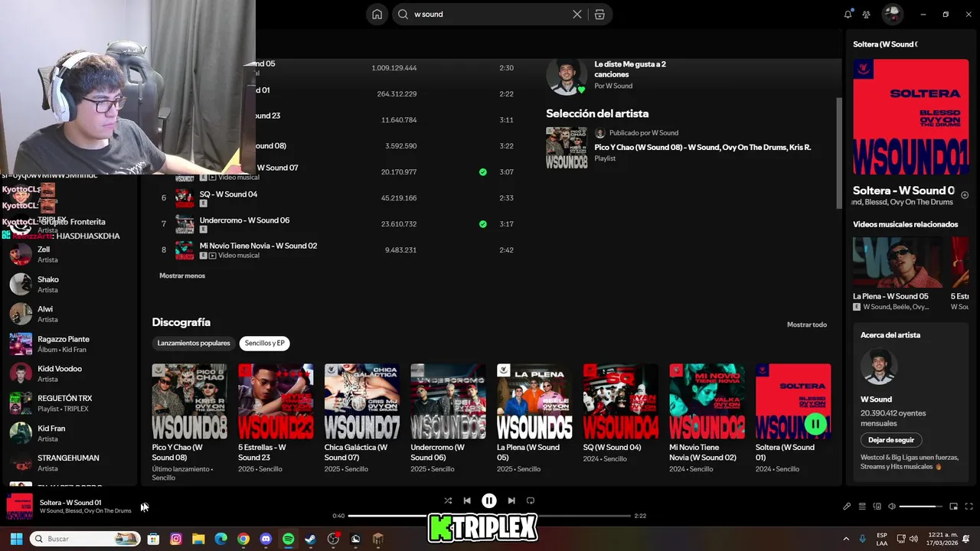Screen dimensions: 980x551
Task: Open Ragazzo Piante album in sidebar
Action: pos(69,344)
